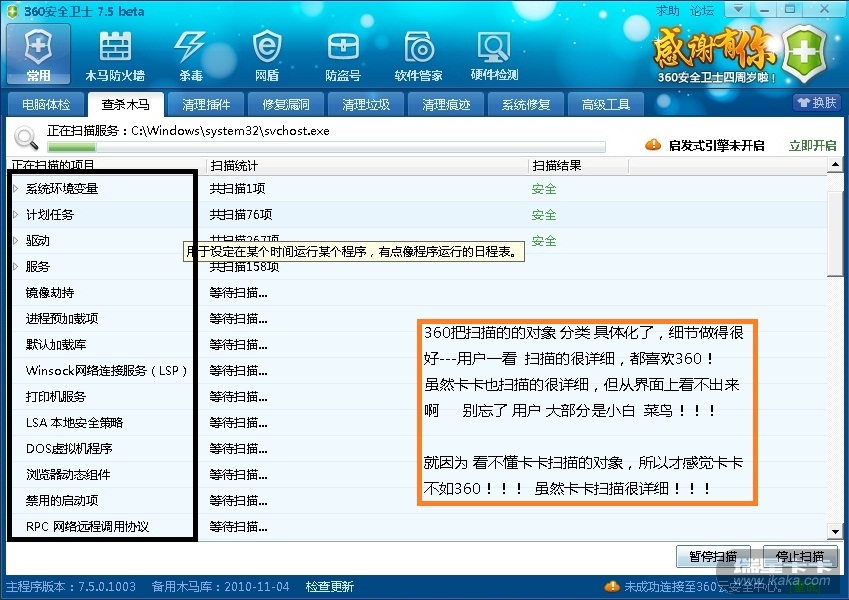Click the 停止扫描 button

[x=800, y=556]
